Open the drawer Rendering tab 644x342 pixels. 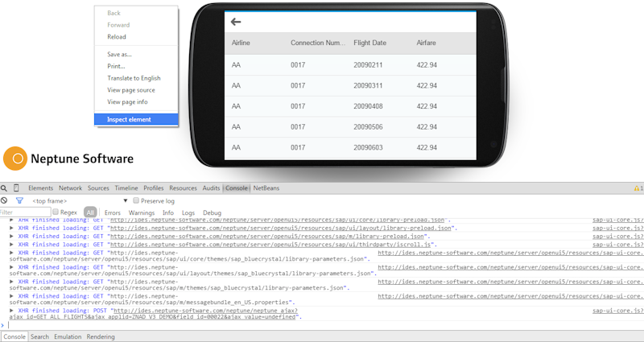(x=101, y=336)
